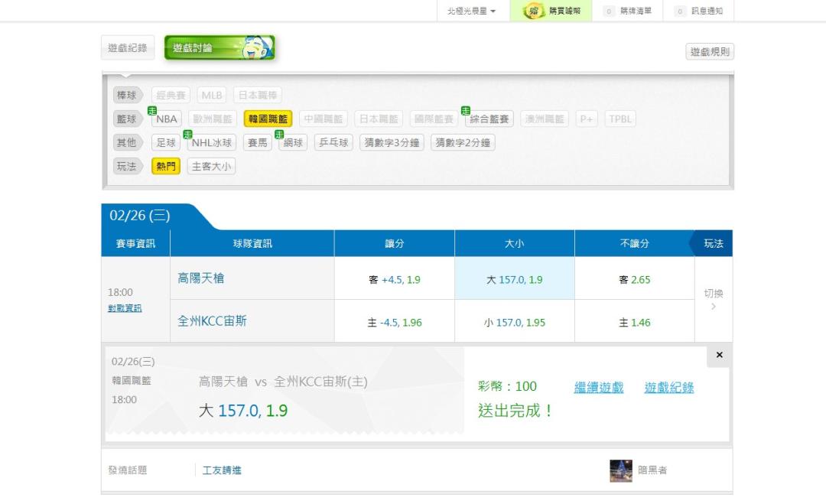This screenshot has height=504, width=826.
Task: Pick the 主 -4.5, 1.96 spread bet
Action: 395,322
